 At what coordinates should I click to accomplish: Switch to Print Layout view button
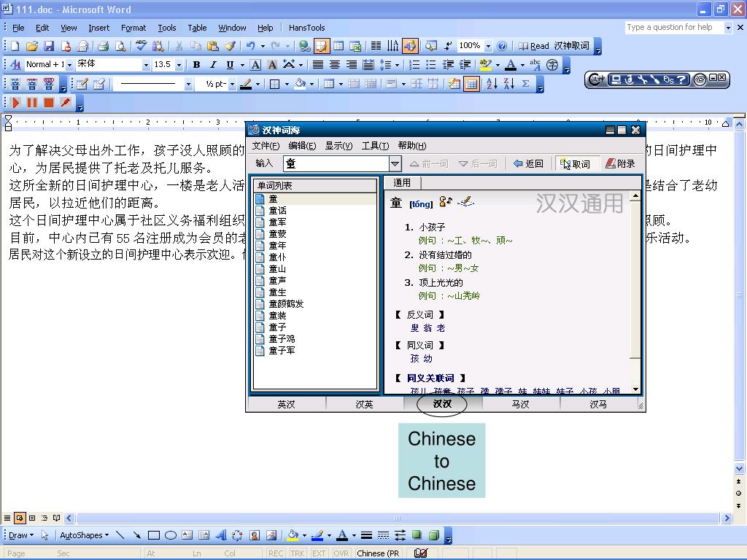click(x=32, y=518)
